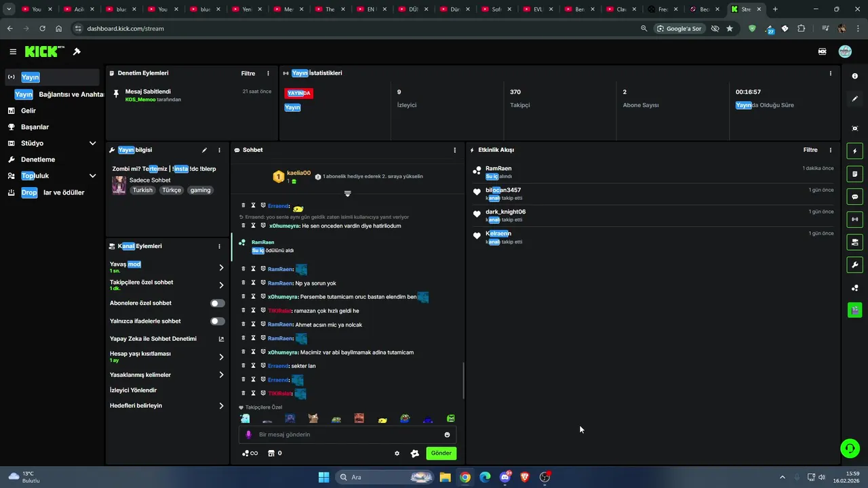Expand Hedefleri belirleyin arrow
Viewport: 868px width, 488px height.
[x=221, y=406]
